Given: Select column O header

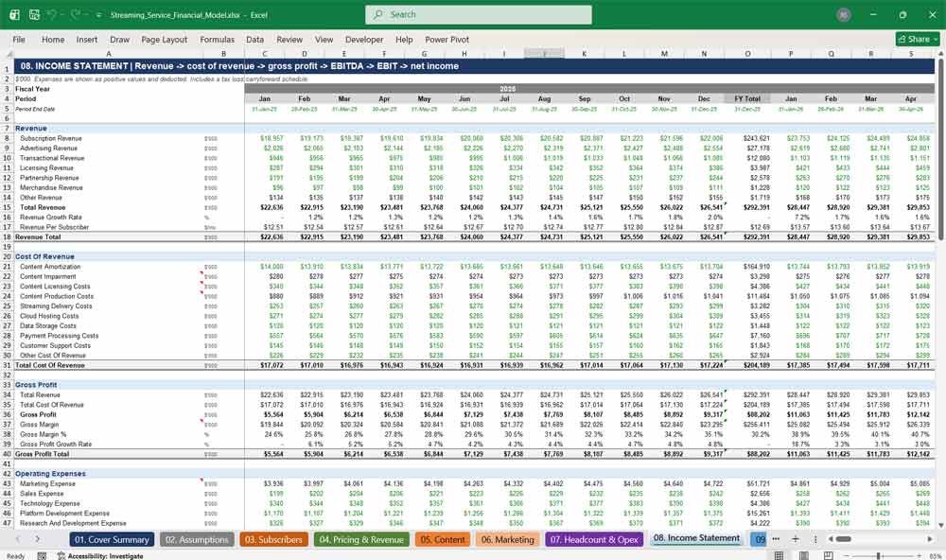Looking at the screenshot, I should pyautogui.click(x=747, y=54).
